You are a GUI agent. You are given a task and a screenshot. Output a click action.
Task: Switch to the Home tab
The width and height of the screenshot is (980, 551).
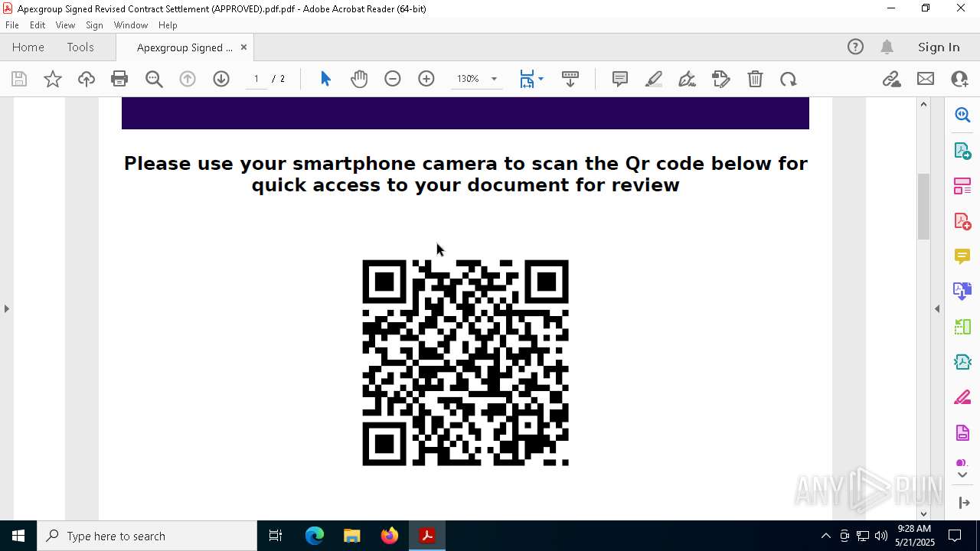coord(28,47)
